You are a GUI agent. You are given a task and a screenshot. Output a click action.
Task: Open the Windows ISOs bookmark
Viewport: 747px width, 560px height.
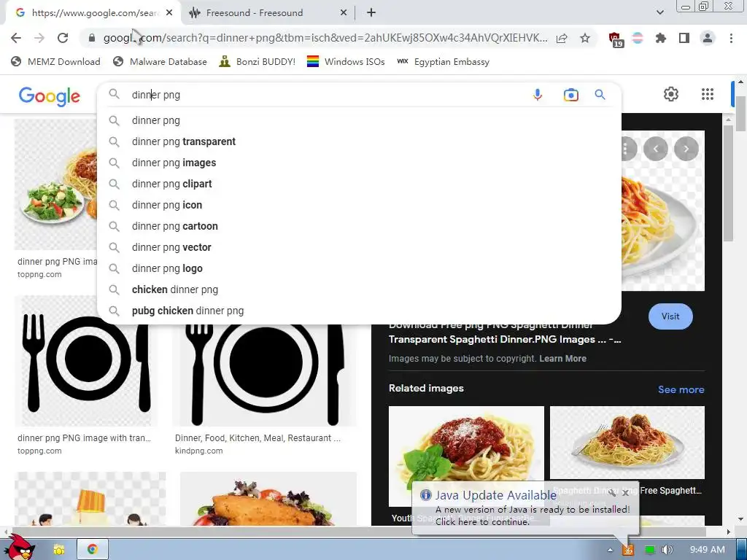(x=346, y=61)
